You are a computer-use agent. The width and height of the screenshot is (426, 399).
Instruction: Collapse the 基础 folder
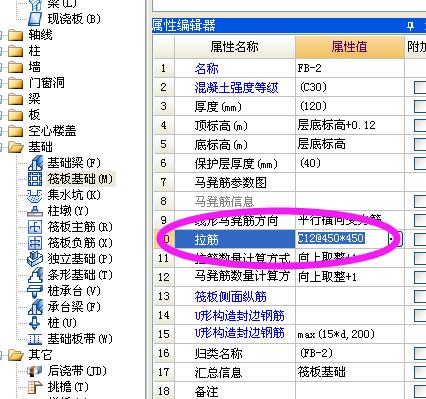15,147
